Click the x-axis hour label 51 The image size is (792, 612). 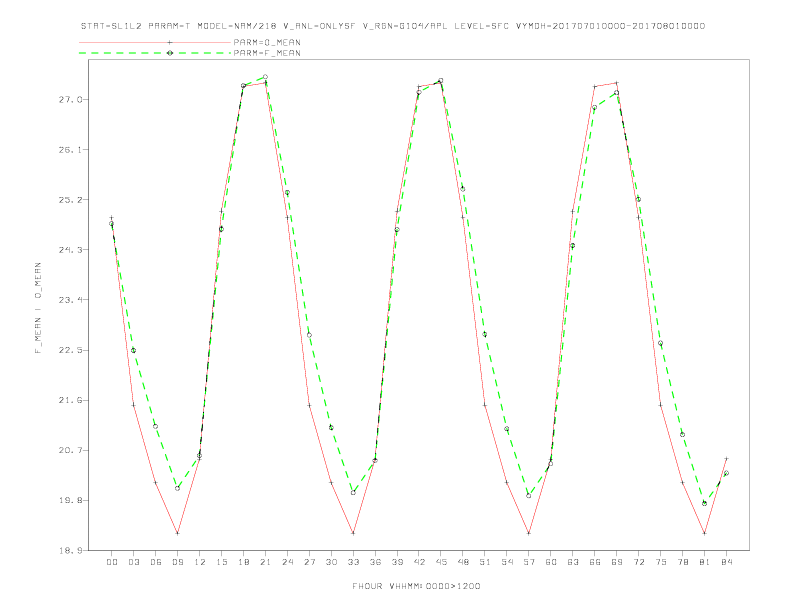485,562
